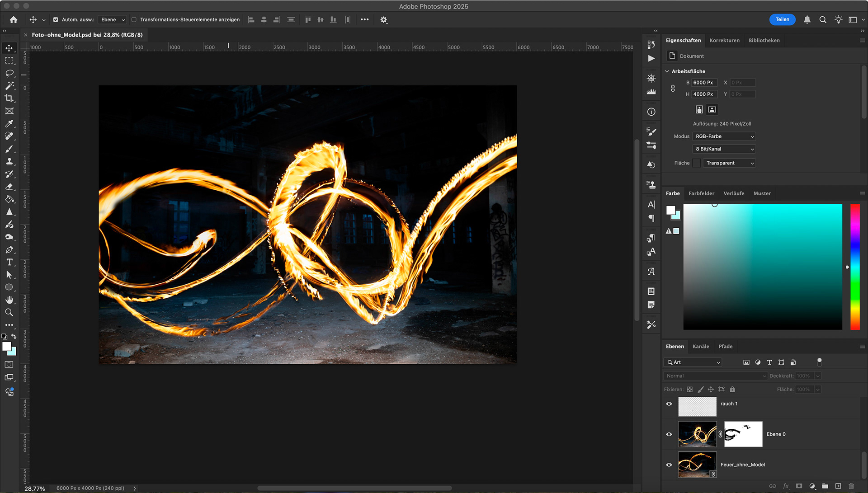Select the Crop tool
Image resolution: width=868 pixels, height=493 pixels.
9,98
